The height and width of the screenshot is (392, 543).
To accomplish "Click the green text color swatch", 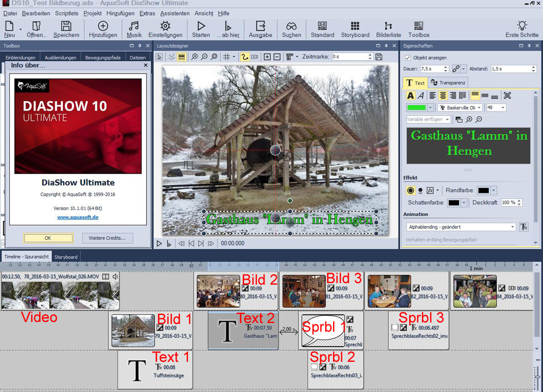I will tap(416, 108).
